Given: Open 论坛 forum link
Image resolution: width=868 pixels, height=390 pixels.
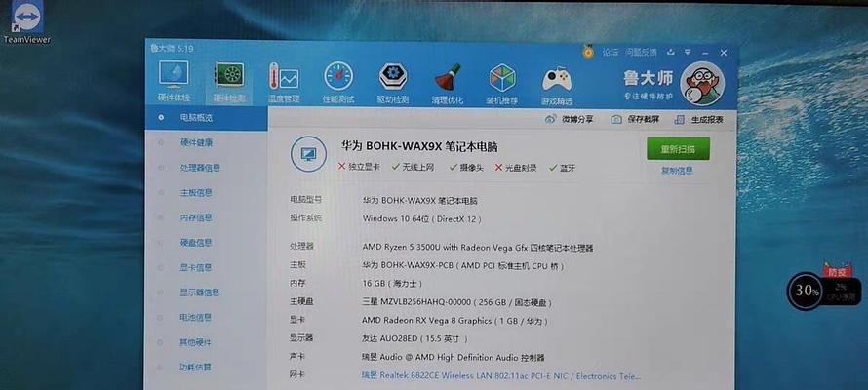Looking at the screenshot, I should click(x=610, y=53).
